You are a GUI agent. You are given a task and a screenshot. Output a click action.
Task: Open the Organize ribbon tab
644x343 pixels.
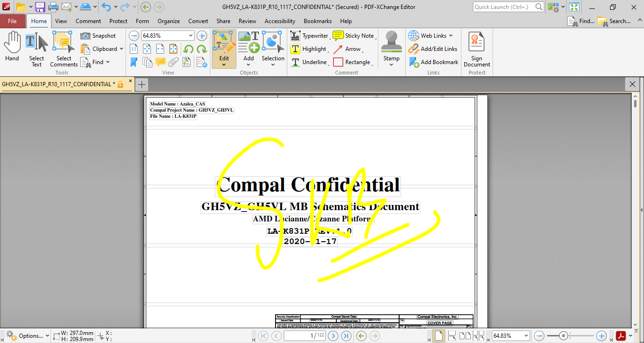[168, 21]
